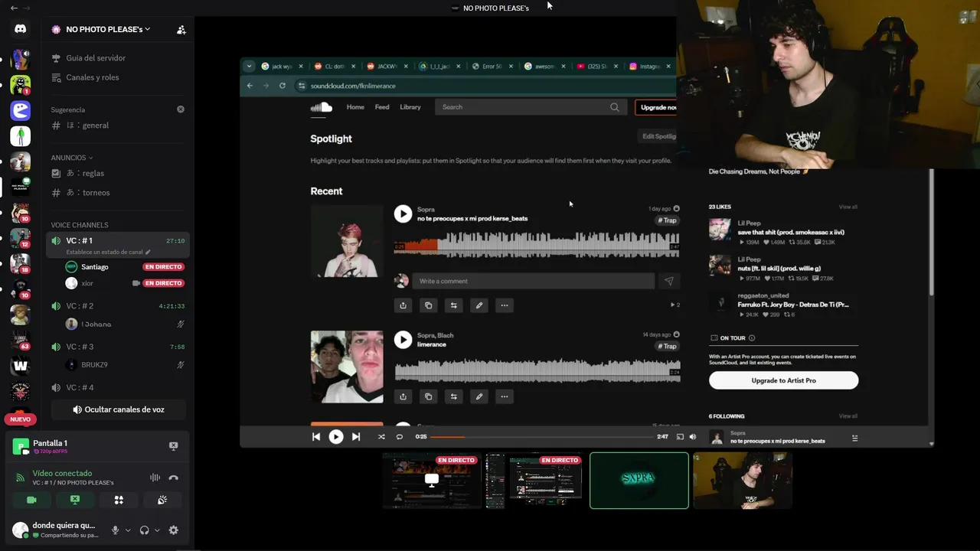Edit the no te preocupes track
The height and width of the screenshot is (551, 980).
click(x=479, y=305)
